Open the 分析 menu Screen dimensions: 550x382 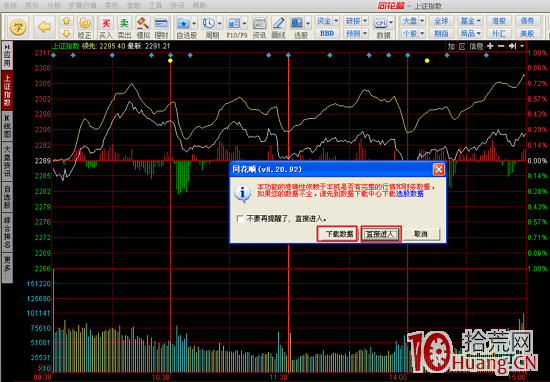53,6
